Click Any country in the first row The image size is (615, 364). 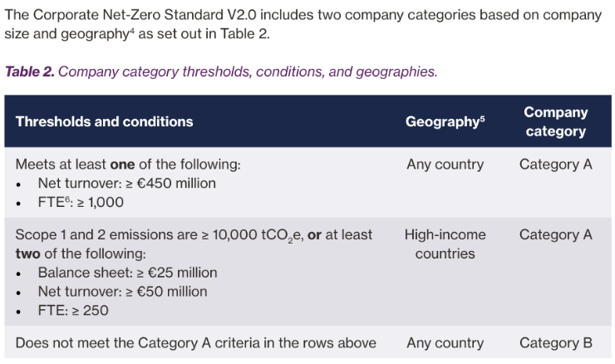[445, 165]
